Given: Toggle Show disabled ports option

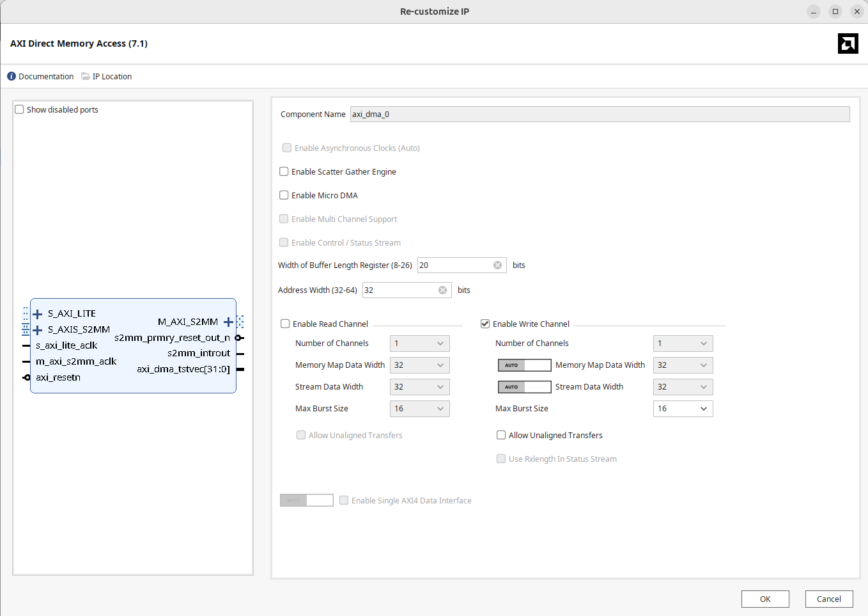Looking at the screenshot, I should click(x=20, y=109).
